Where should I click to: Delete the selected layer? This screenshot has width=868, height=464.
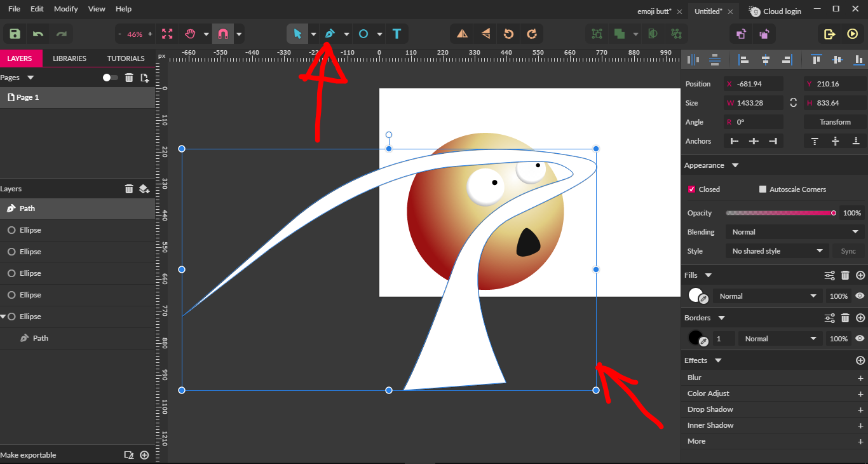pos(129,189)
